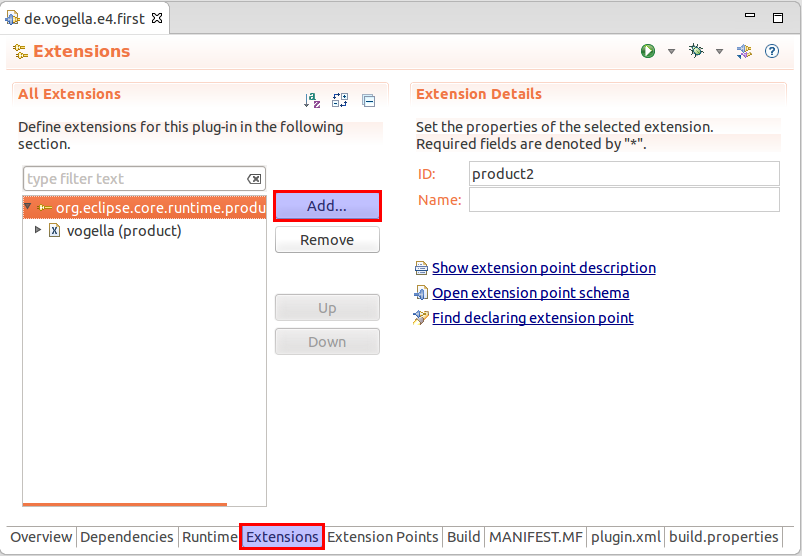This screenshot has height=556, width=802.
Task: Clear the filter text with the erase icon
Action: tap(254, 179)
